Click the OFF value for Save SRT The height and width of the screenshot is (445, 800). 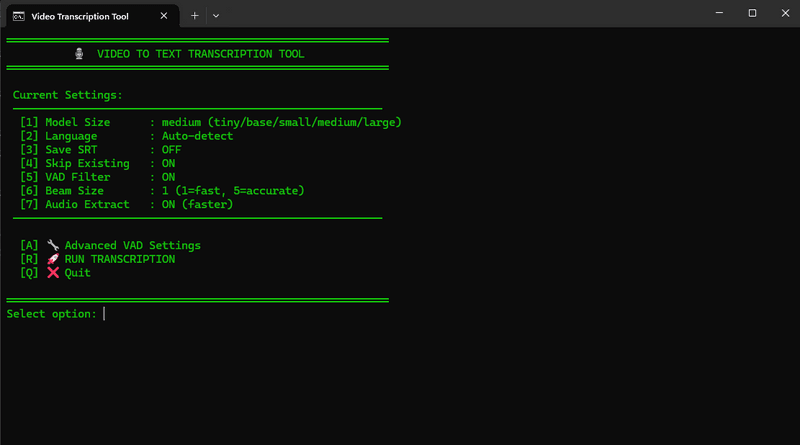(x=171, y=150)
